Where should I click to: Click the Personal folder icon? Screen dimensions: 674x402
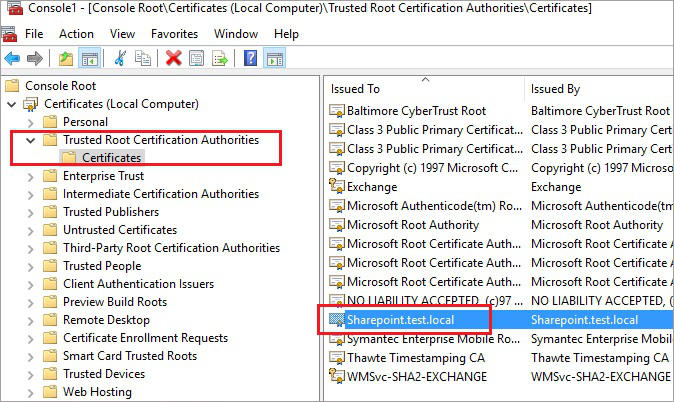(x=50, y=122)
